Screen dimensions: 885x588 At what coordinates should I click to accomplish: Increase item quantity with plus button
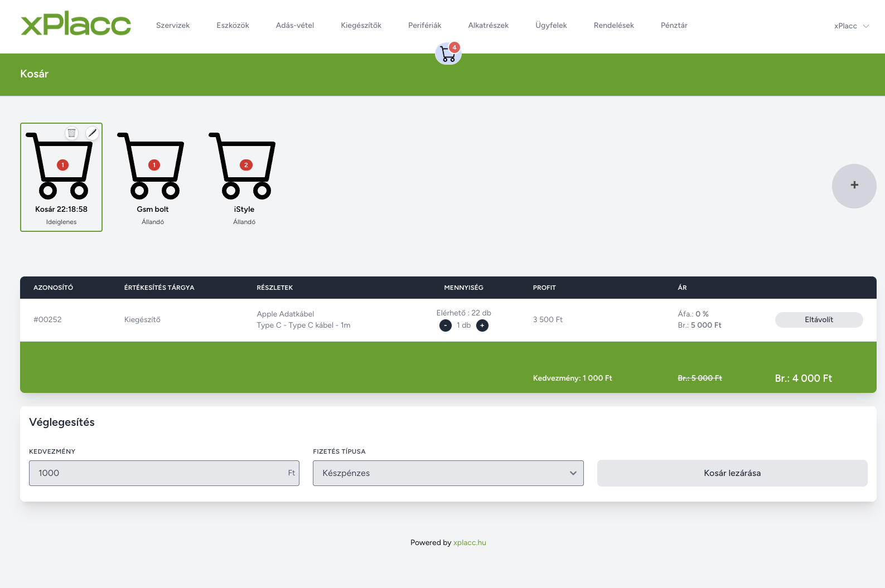pyautogui.click(x=482, y=325)
